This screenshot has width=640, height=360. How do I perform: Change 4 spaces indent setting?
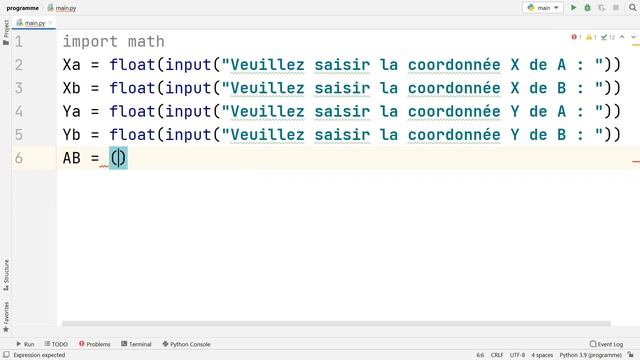(x=542, y=355)
